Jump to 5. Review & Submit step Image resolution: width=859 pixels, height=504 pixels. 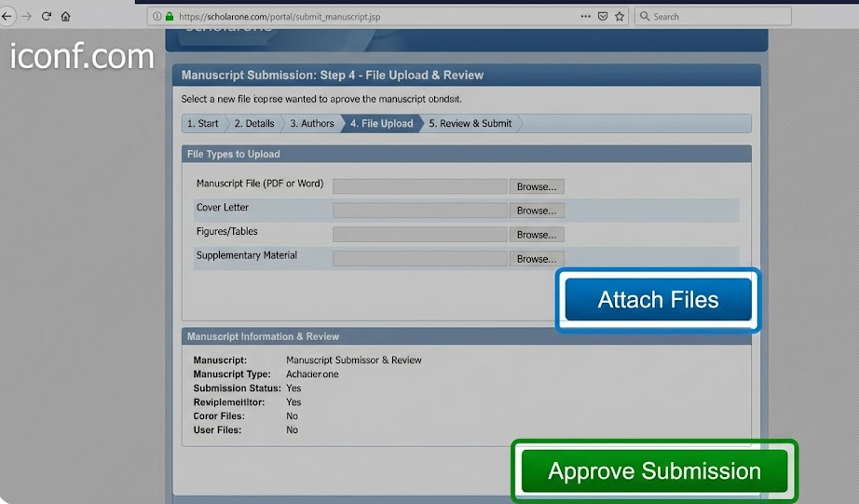470,123
